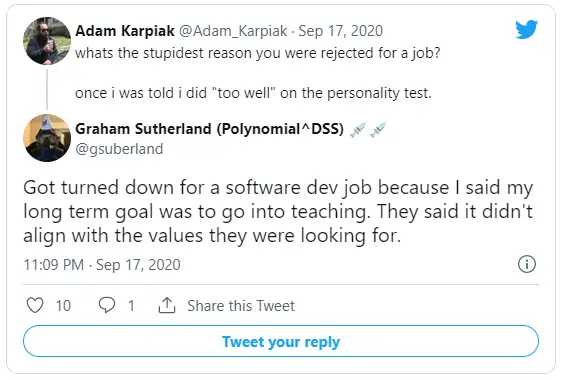Click the syringe emojis beside Graham's name
The width and height of the screenshot is (561, 380).
(x=368, y=129)
